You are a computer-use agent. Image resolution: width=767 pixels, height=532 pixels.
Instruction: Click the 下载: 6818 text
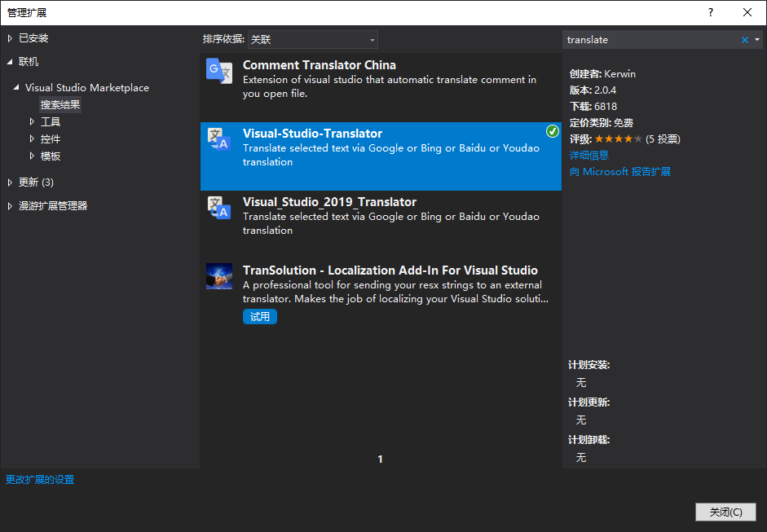click(593, 106)
